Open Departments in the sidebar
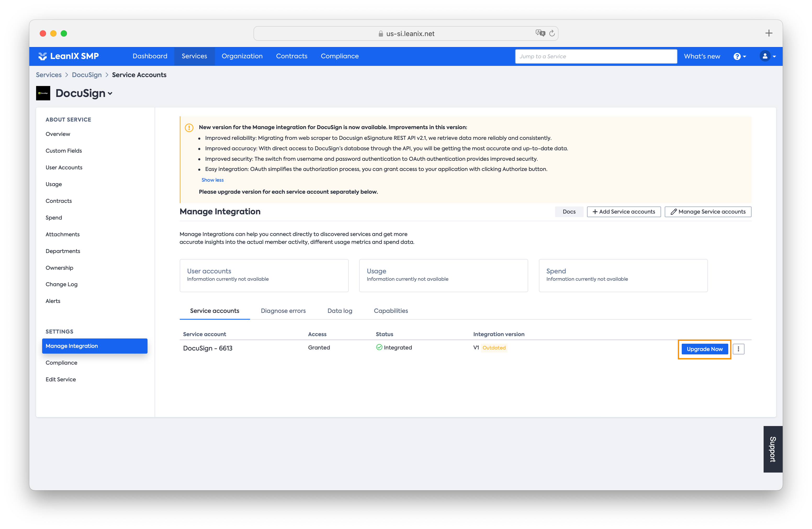This screenshot has width=812, height=529. click(63, 251)
